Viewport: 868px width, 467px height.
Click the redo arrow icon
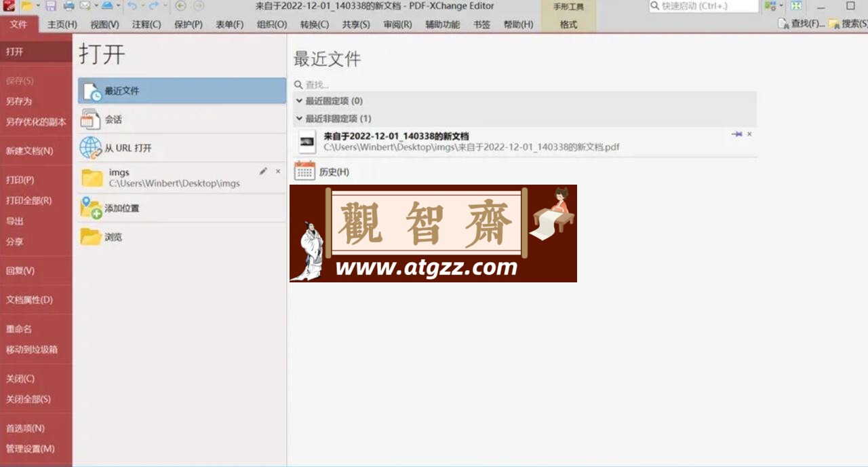pos(154,5)
